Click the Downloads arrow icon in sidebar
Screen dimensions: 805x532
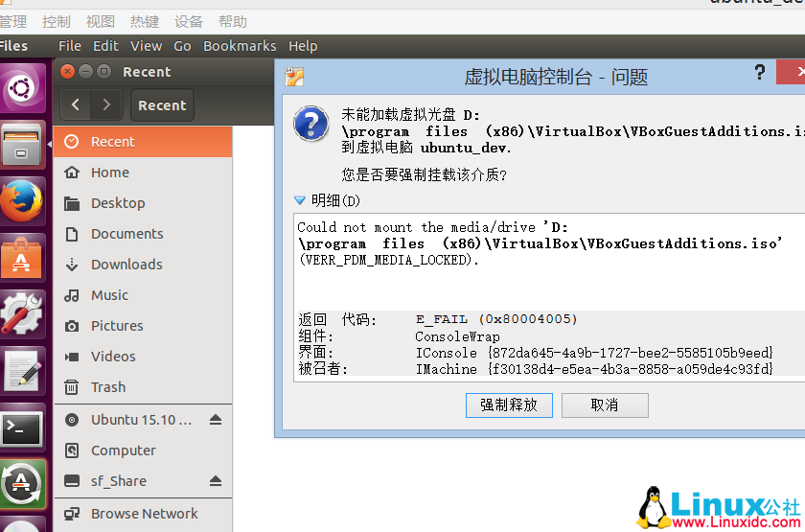click(x=71, y=265)
